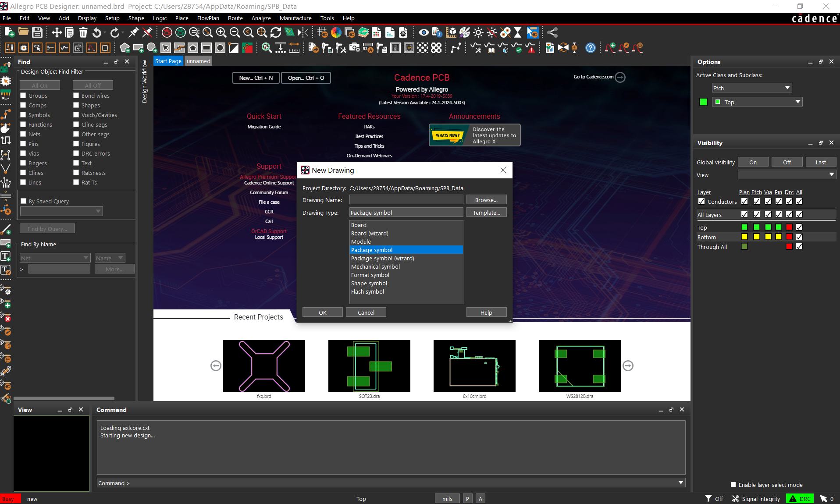Toggle the Groups checkbox in Find filter
The width and height of the screenshot is (840, 504).
[x=23, y=96]
